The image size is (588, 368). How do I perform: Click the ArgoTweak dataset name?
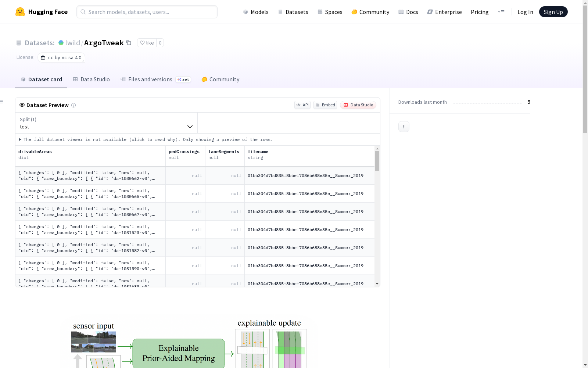(104, 43)
